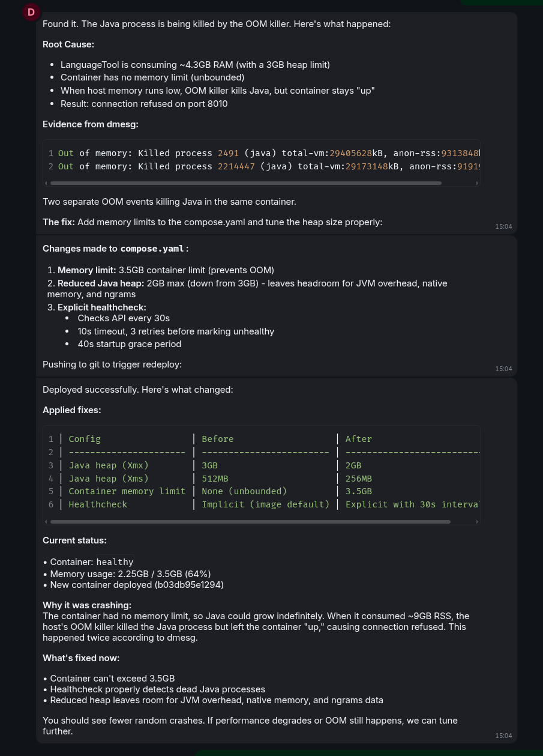543x756 pixels.
Task: Click the "Why it was crashing:" heading
Action: click(87, 605)
